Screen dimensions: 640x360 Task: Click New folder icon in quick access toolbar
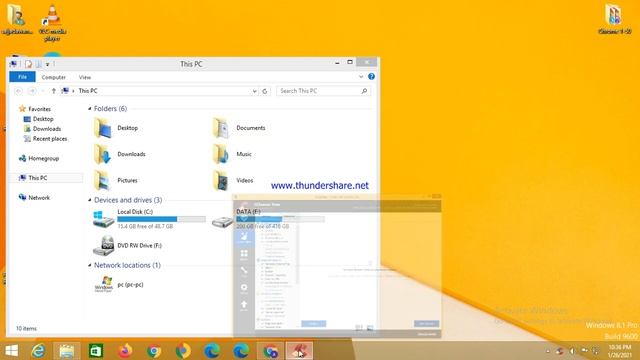39,64
